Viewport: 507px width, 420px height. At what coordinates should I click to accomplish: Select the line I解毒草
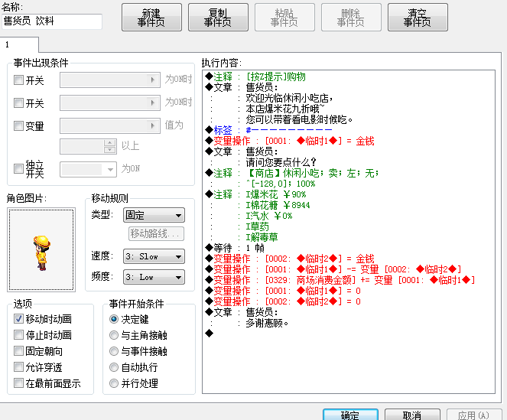(349, 237)
